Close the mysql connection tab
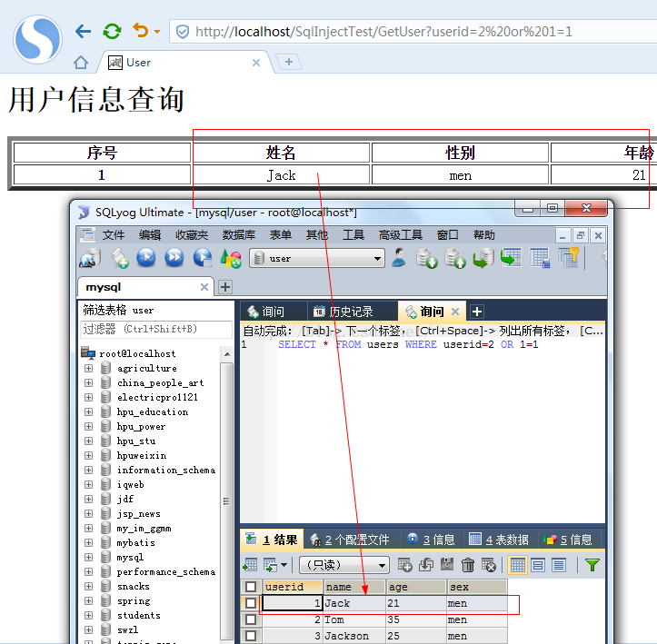The width and height of the screenshot is (657, 644). click(204, 287)
